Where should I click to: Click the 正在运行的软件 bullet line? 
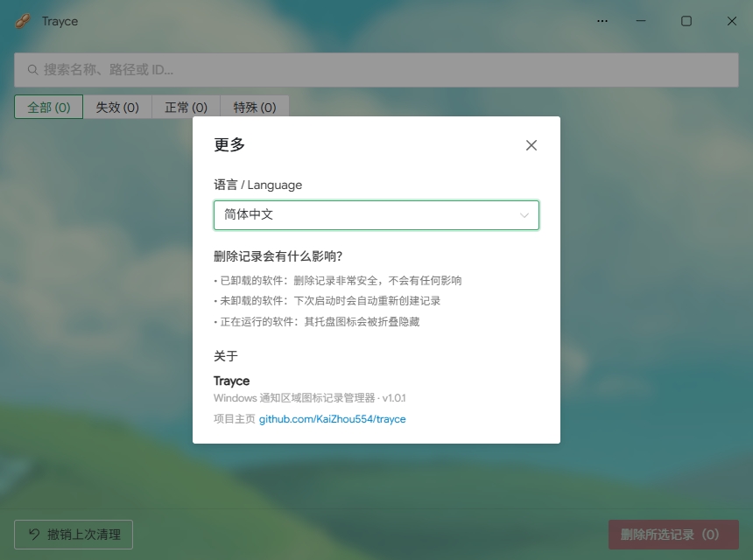[x=317, y=321]
